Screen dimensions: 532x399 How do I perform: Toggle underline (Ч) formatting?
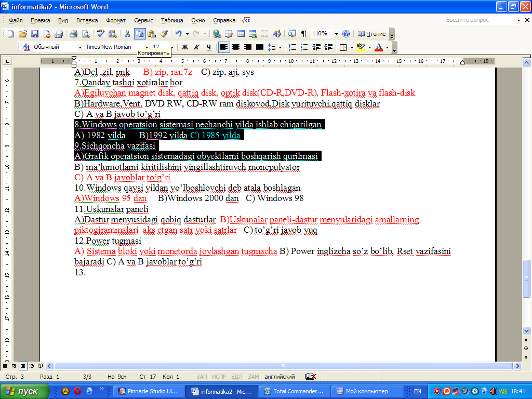(x=209, y=47)
